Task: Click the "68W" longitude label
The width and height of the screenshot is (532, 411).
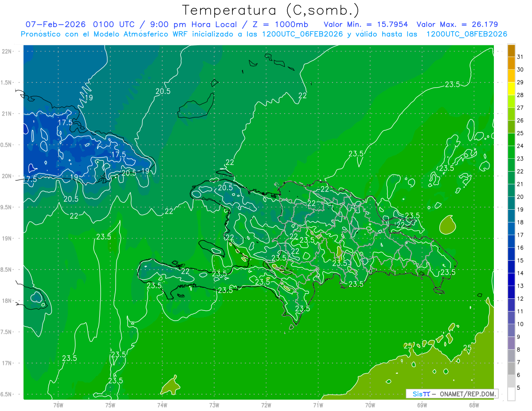Action: pyautogui.click(x=473, y=405)
